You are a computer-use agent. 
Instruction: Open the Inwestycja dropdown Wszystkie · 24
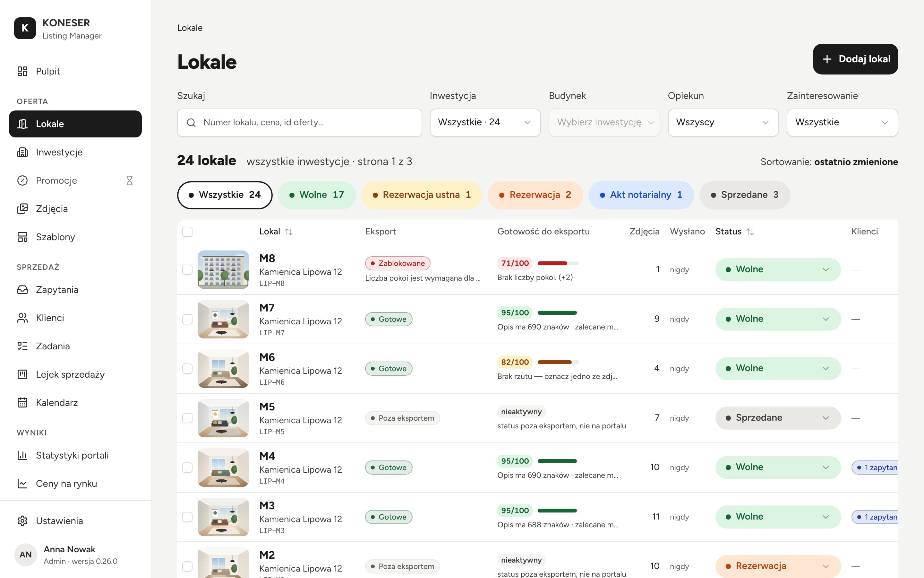pyautogui.click(x=485, y=123)
